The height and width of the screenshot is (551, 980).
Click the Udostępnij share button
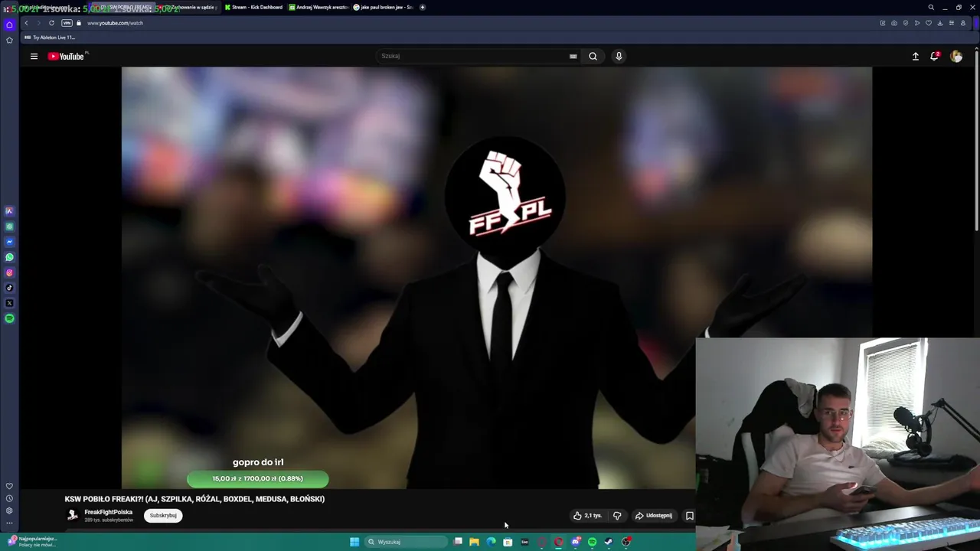(654, 516)
